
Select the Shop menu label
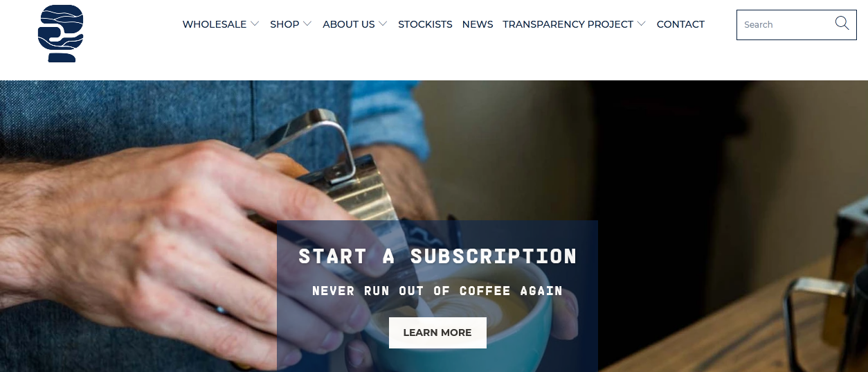(284, 24)
